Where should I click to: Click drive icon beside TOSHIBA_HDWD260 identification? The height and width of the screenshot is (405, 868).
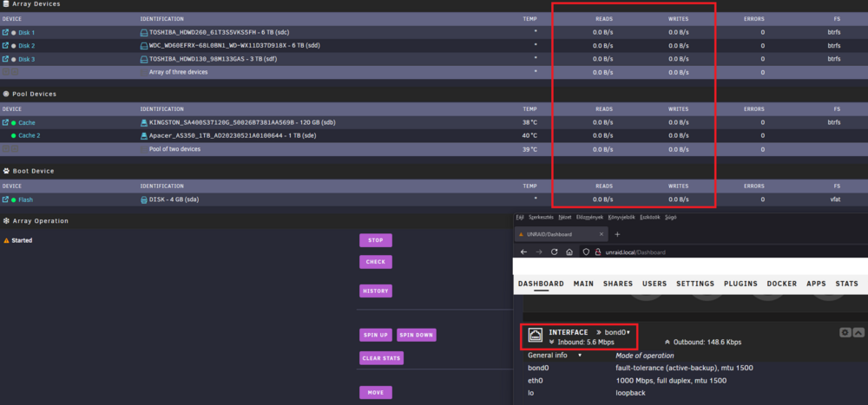tap(144, 33)
